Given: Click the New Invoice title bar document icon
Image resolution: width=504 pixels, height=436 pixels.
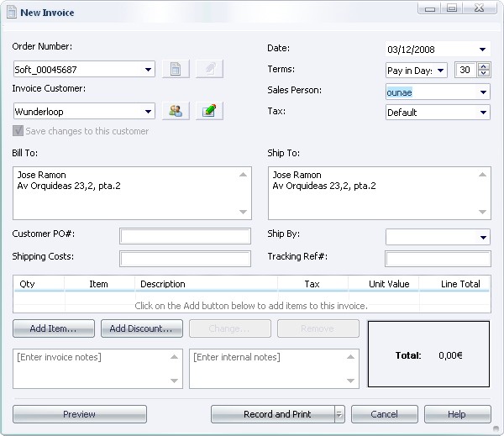Looking at the screenshot, I should point(12,13).
